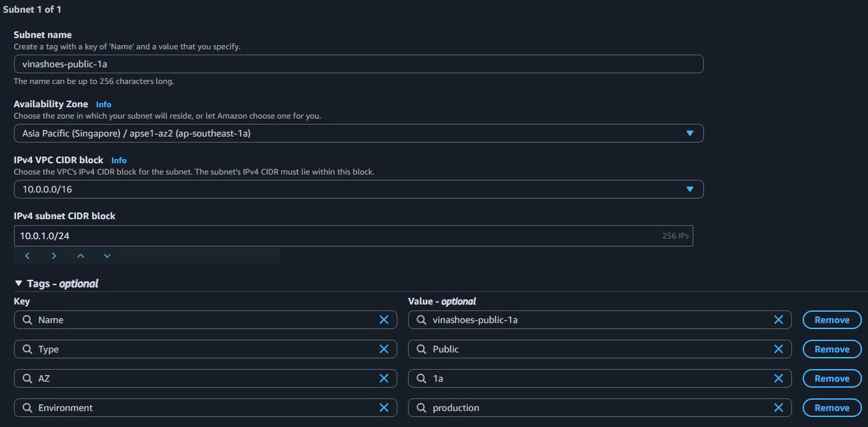868x427 pixels.
Task: Click the search icon in the Name key field
Action: point(27,320)
